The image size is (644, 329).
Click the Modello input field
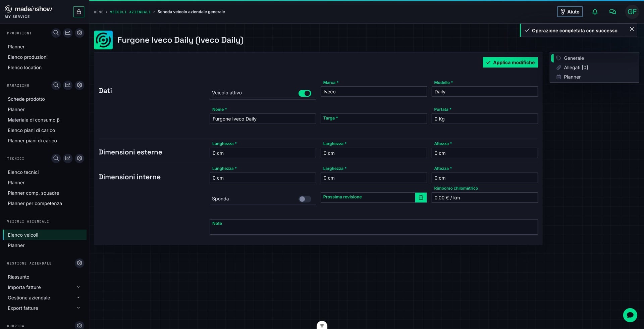(484, 92)
